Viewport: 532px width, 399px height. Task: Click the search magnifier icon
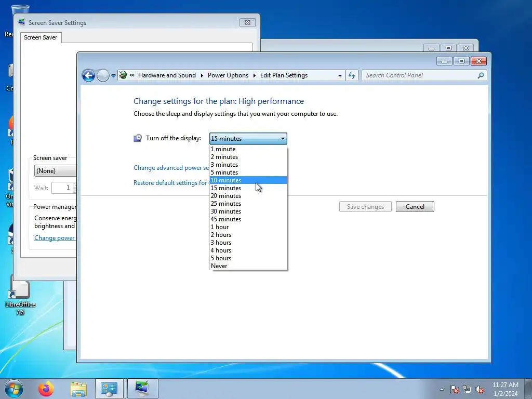pyautogui.click(x=481, y=75)
